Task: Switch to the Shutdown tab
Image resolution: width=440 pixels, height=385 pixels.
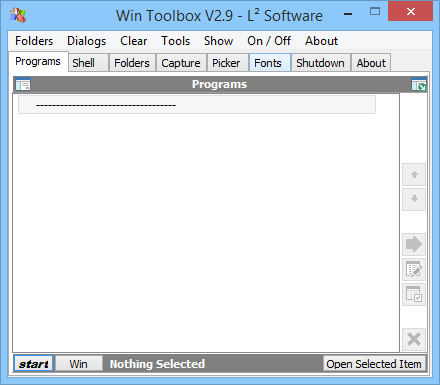Action: click(x=320, y=63)
